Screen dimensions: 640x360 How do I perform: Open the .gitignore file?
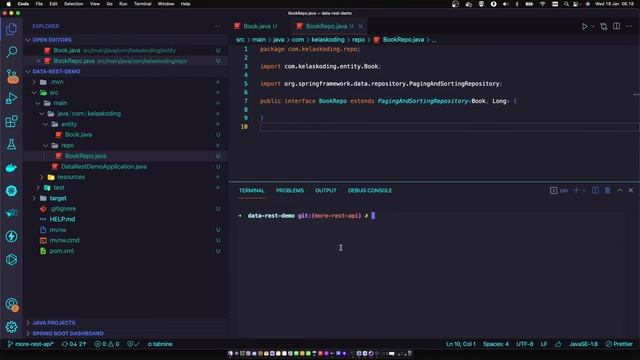point(63,209)
